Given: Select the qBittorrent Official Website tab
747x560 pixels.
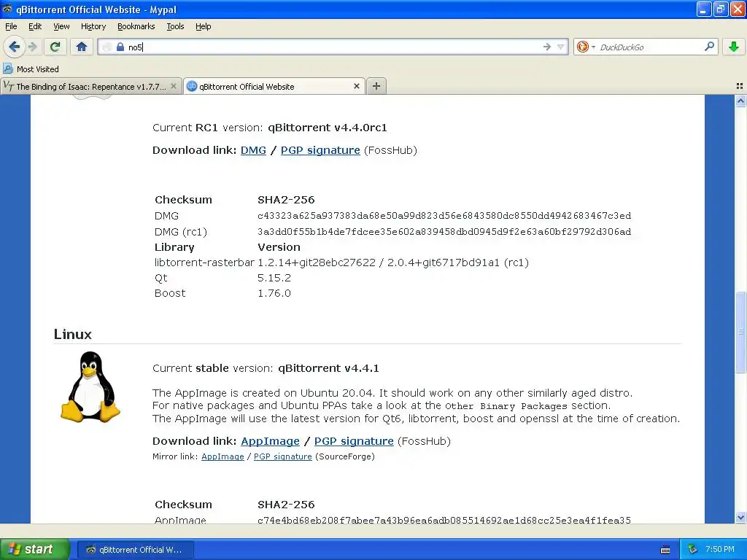Looking at the screenshot, I should [x=275, y=86].
